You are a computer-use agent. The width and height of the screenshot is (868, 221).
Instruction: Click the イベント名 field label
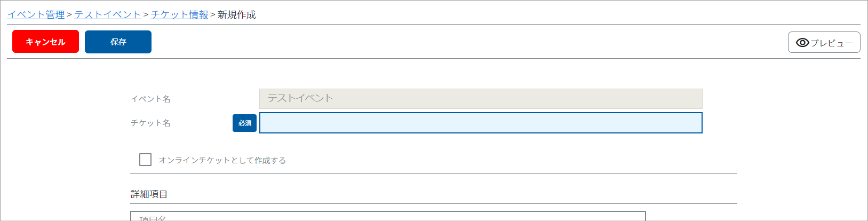(x=150, y=99)
